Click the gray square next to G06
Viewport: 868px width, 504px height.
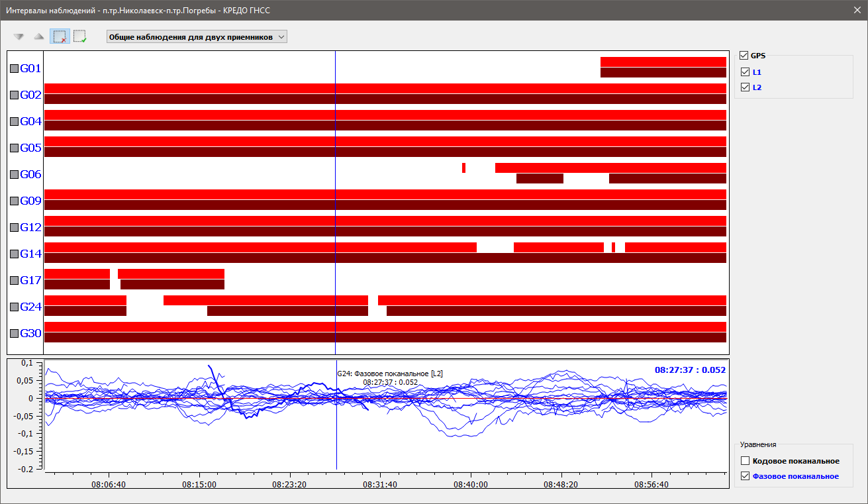(14, 174)
